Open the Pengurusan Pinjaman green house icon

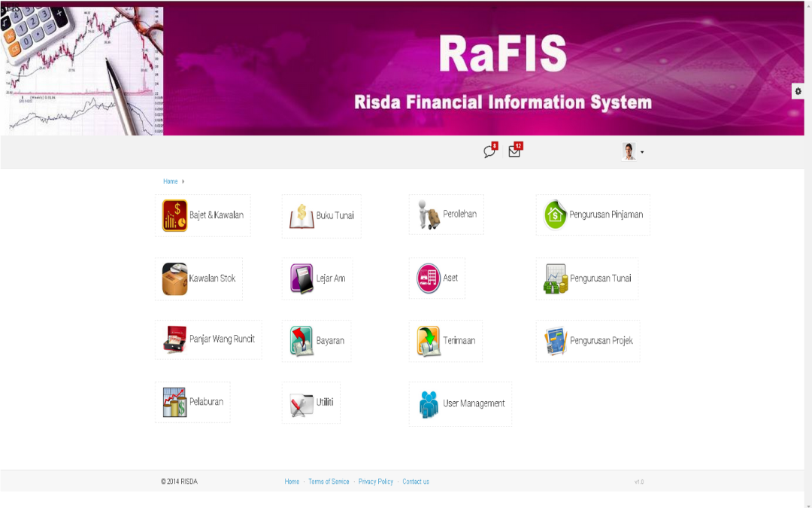[555, 214]
